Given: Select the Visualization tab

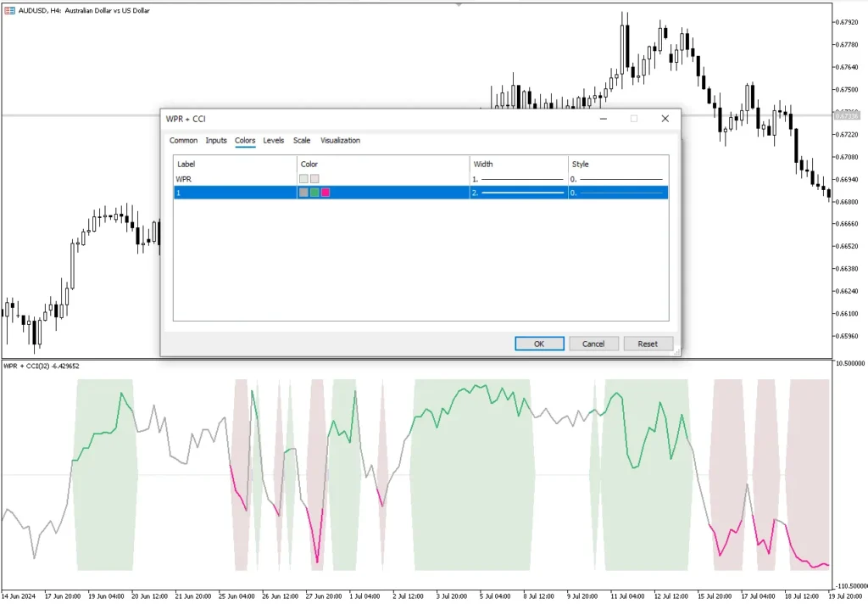Looking at the screenshot, I should click(x=340, y=141).
